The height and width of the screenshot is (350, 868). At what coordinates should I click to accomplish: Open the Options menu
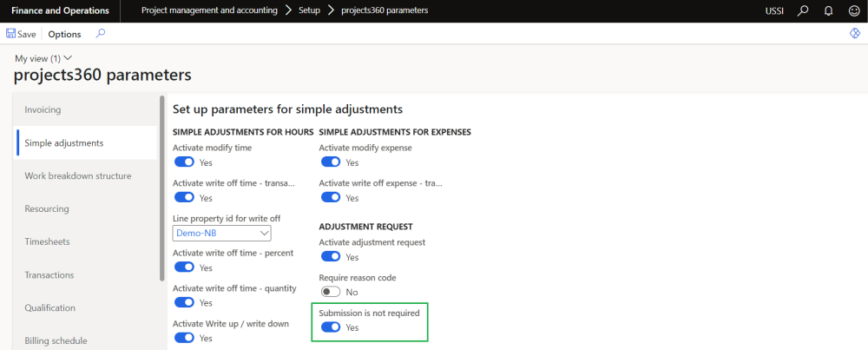(x=64, y=34)
